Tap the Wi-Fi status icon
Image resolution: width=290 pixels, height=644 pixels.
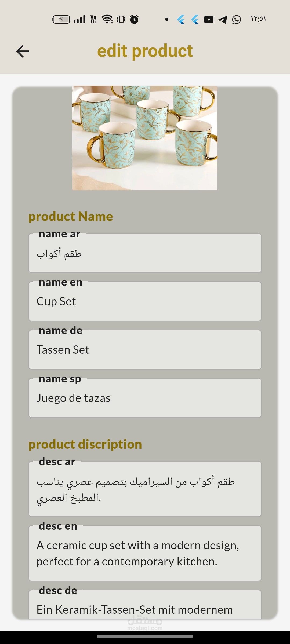coord(107,19)
